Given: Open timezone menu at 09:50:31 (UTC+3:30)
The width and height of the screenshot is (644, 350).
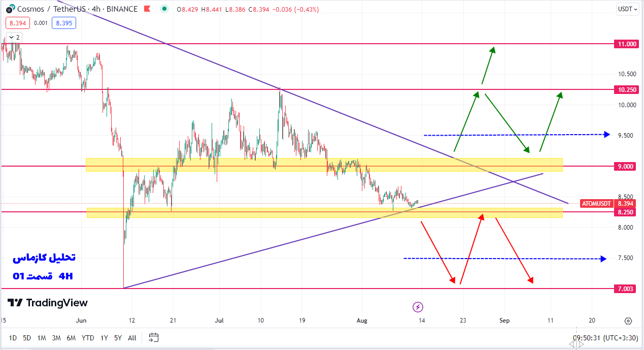Looking at the screenshot, I should [605, 338].
